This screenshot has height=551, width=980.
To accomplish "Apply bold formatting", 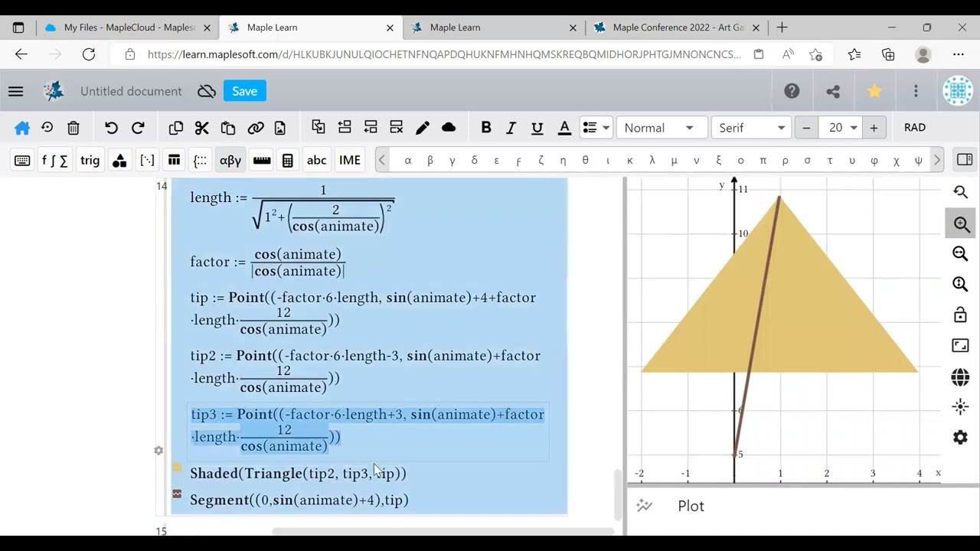I will 486,128.
